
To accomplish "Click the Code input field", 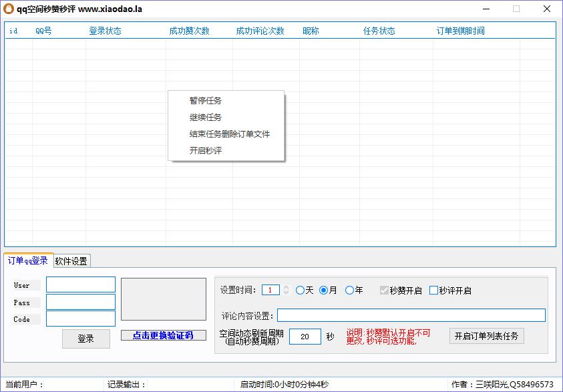I will [x=81, y=319].
